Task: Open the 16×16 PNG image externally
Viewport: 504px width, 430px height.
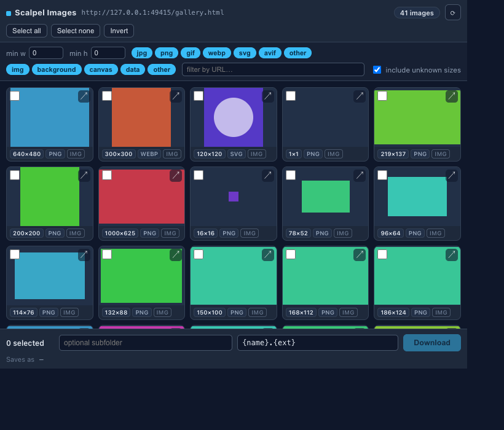Action: pyautogui.click(x=268, y=175)
